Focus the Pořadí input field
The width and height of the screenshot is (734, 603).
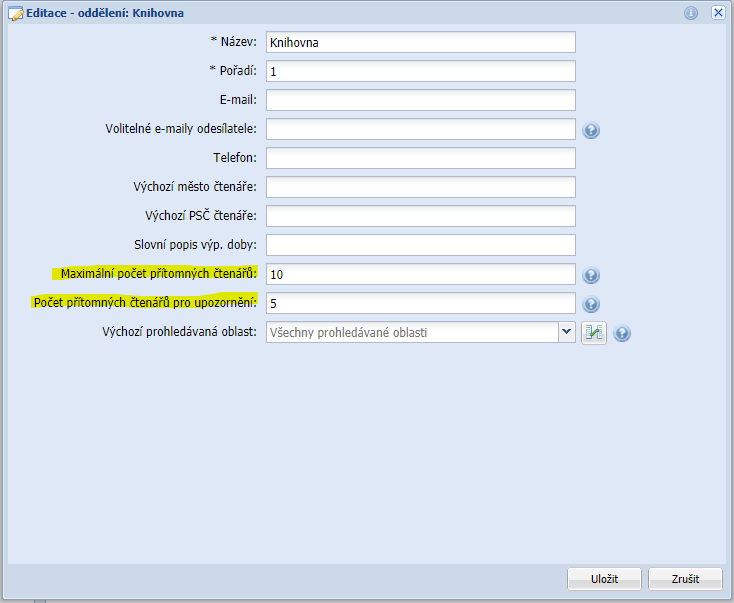(x=420, y=71)
